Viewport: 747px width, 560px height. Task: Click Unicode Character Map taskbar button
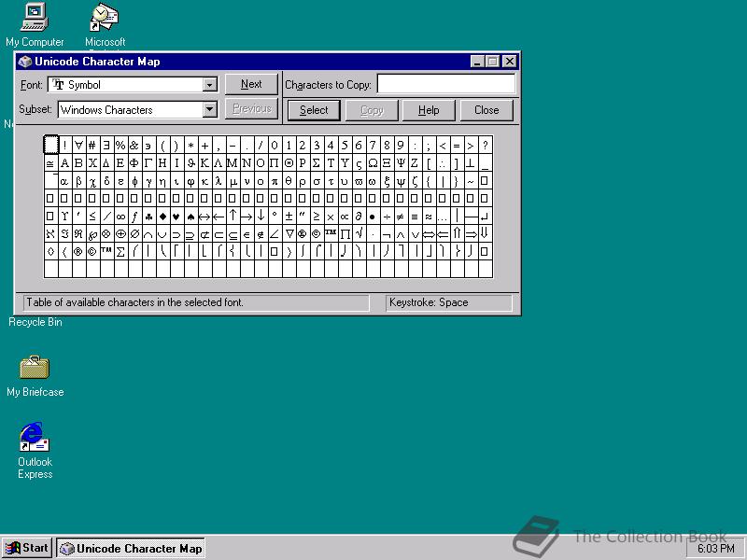point(131,548)
